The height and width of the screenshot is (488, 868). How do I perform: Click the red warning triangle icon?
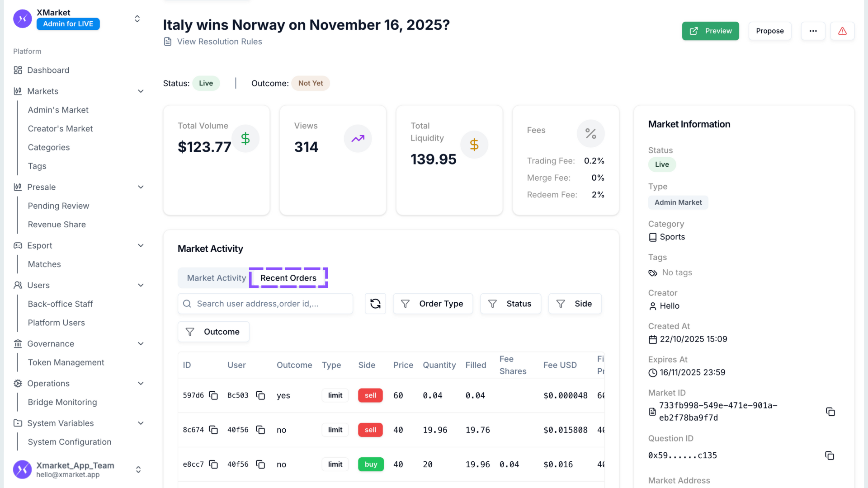point(842,31)
